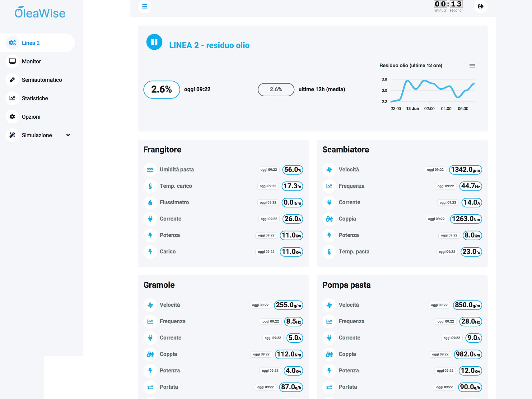Toggle the sidebar with the hamburger icon
This screenshot has width=532, height=399.
click(x=145, y=6)
